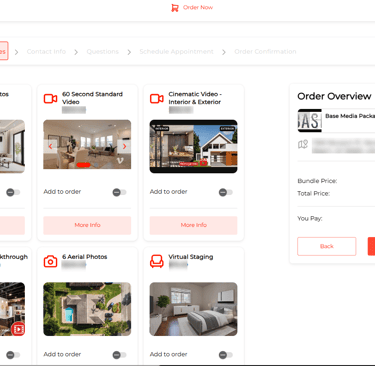The width and height of the screenshot is (375, 366).
Task: Click the Bundle Price label
Action: tap(317, 181)
